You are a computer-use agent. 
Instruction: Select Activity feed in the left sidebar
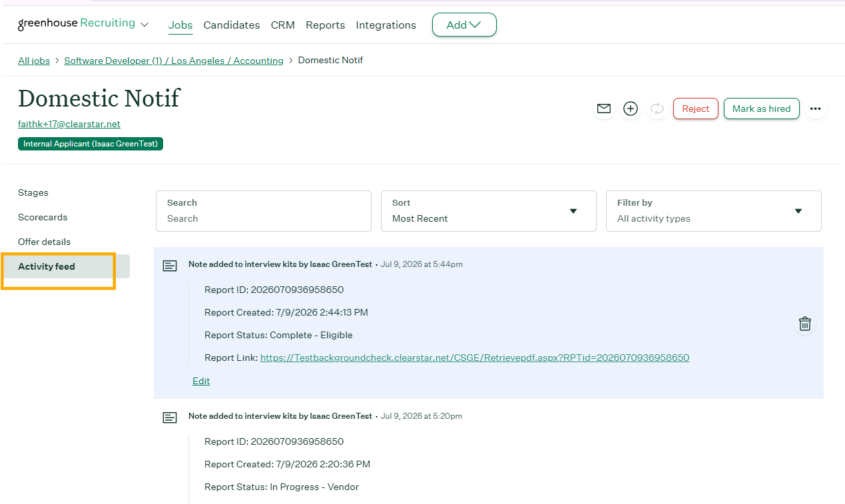click(x=65, y=266)
